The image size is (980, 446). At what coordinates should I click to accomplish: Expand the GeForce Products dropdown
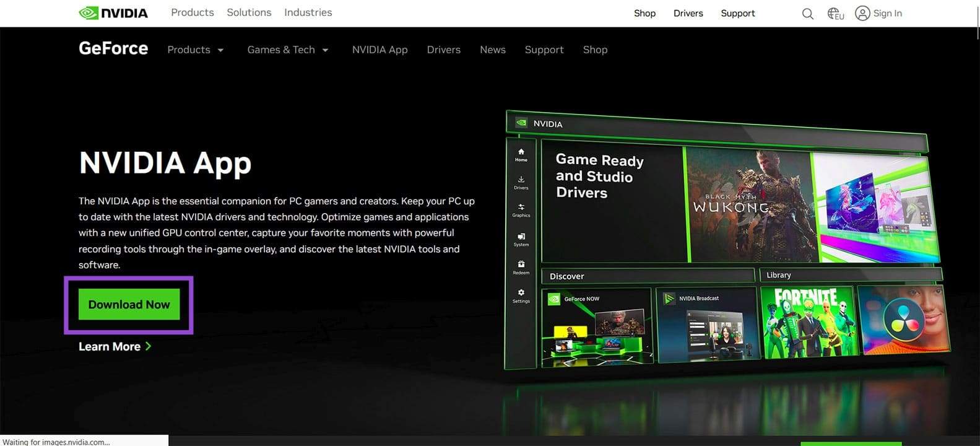pos(196,50)
